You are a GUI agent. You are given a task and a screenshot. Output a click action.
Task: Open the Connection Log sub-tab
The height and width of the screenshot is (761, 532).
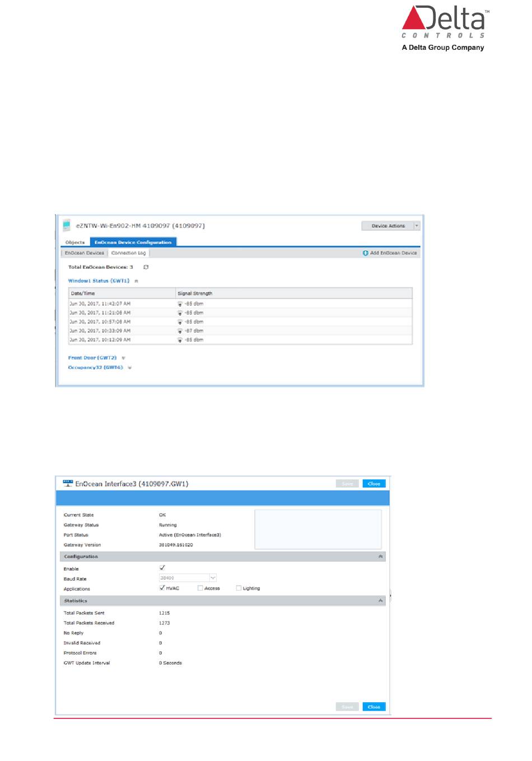point(128,253)
